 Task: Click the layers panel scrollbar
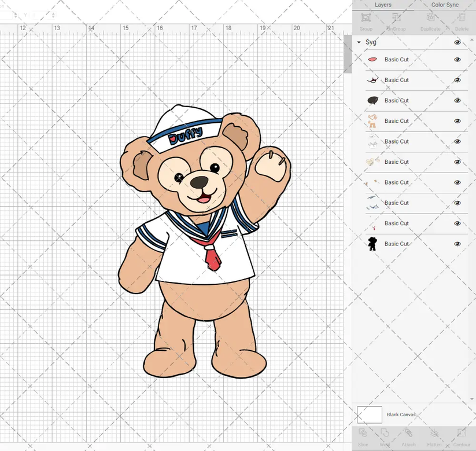(473, 145)
